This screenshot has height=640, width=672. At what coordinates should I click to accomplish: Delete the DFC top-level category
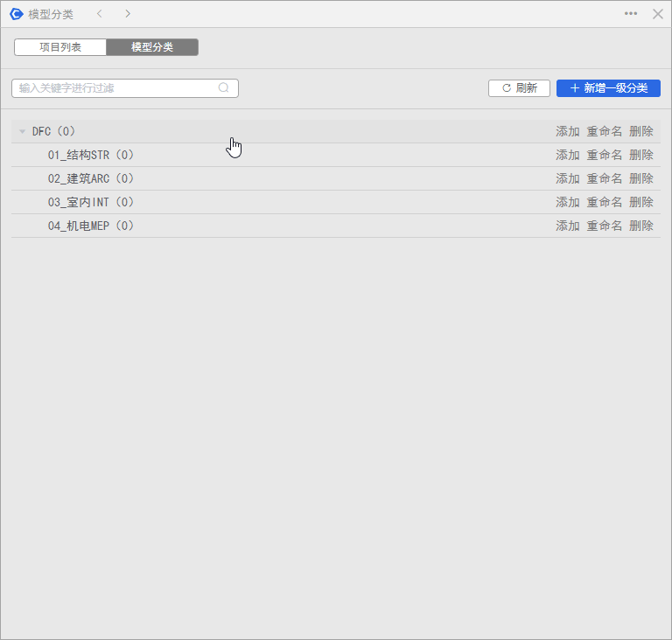coord(641,132)
